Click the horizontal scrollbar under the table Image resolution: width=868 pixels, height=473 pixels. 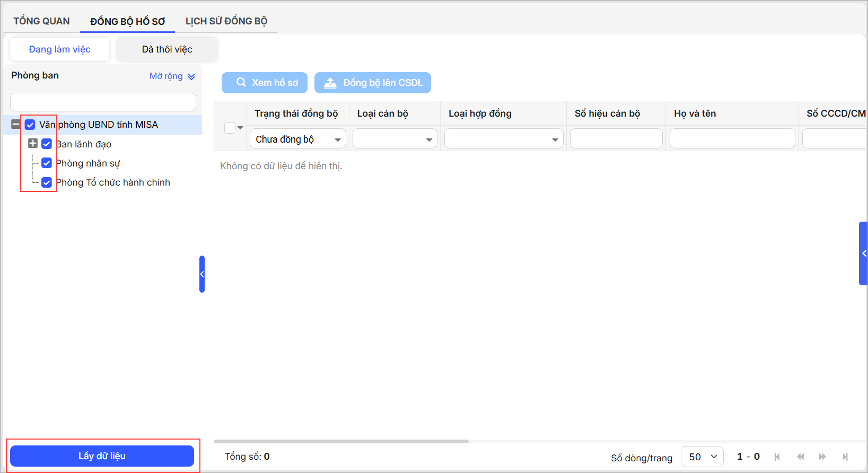[341, 441]
